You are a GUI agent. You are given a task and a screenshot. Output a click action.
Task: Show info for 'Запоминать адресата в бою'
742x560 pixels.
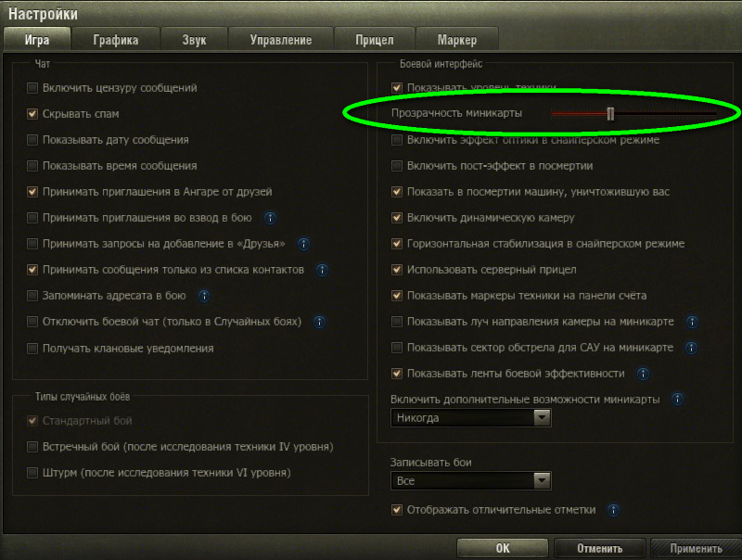[x=204, y=296]
